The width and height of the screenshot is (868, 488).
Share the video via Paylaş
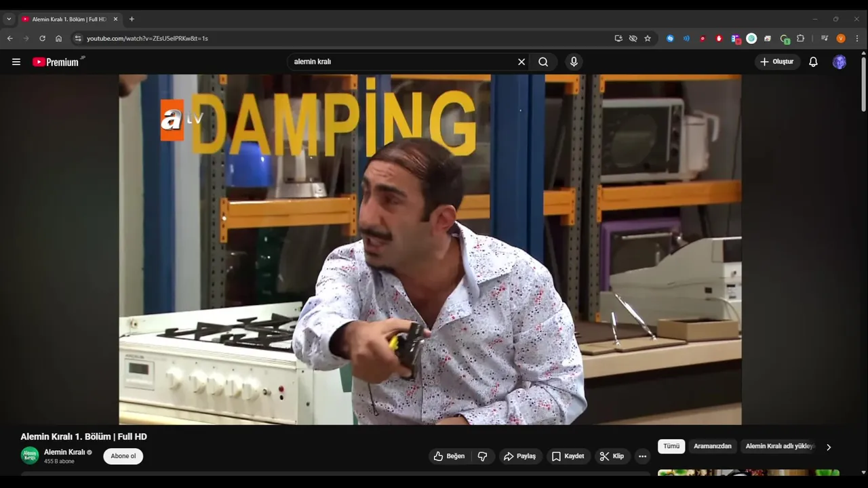point(519,456)
